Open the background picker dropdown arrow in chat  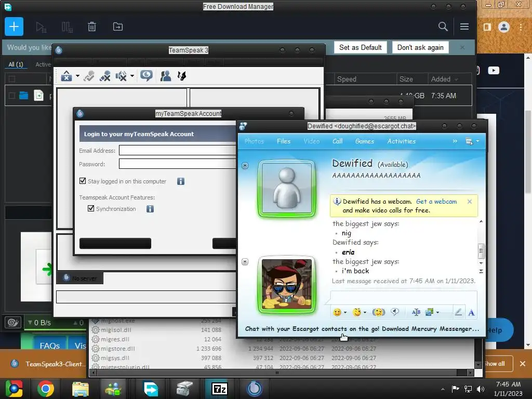pos(437,312)
